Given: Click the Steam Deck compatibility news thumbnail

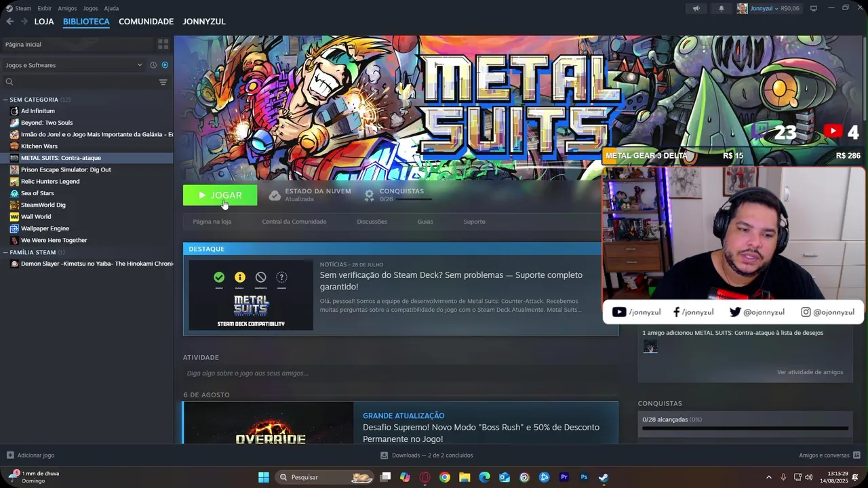Looking at the screenshot, I should 251,296.
